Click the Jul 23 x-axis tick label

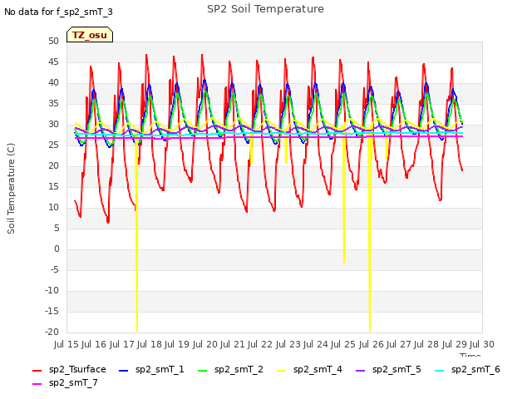point(288,344)
